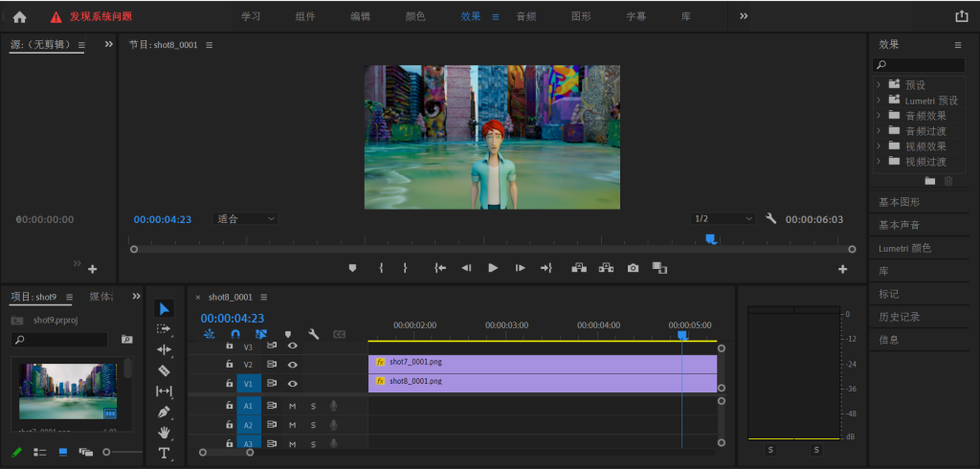Toggle V2 track output eye
Image resolution: width=980 pixels, height=469 pixels.
[x=292, y=365]
